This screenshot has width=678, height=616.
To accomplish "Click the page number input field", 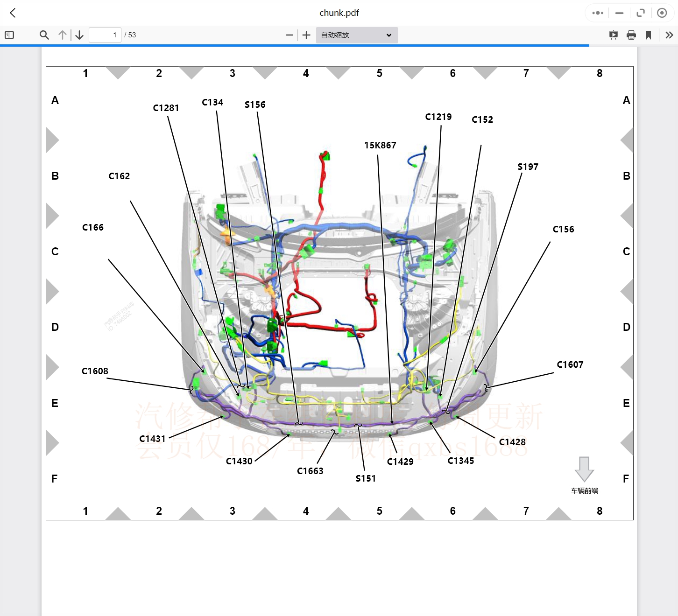I will coord(105,35).
